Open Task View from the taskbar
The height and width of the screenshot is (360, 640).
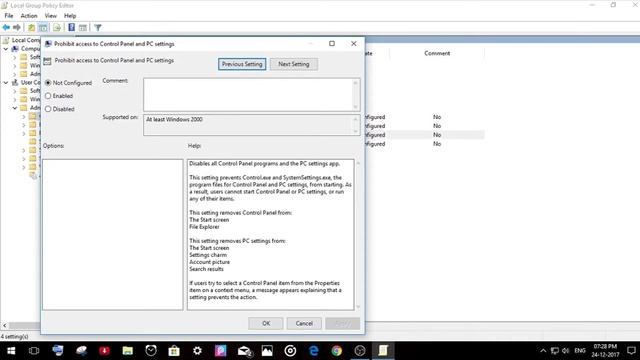pos(34,351)
